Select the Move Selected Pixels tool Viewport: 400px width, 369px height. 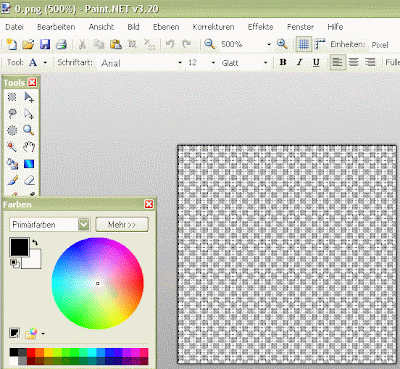point(29,97)
